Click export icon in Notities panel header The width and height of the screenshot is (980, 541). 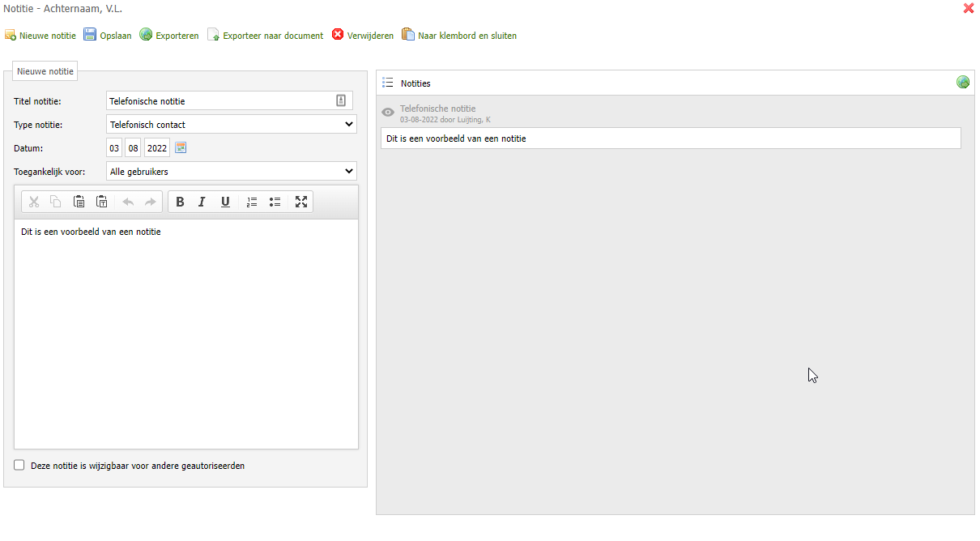pyautogui.click(x=963, y=83)
